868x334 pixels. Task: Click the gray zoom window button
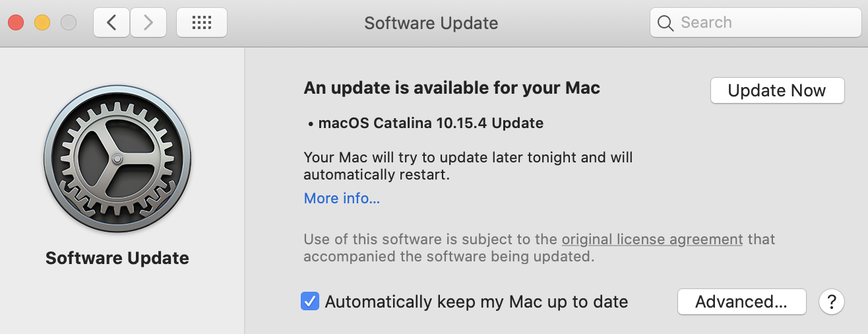(x=69, y=23)
